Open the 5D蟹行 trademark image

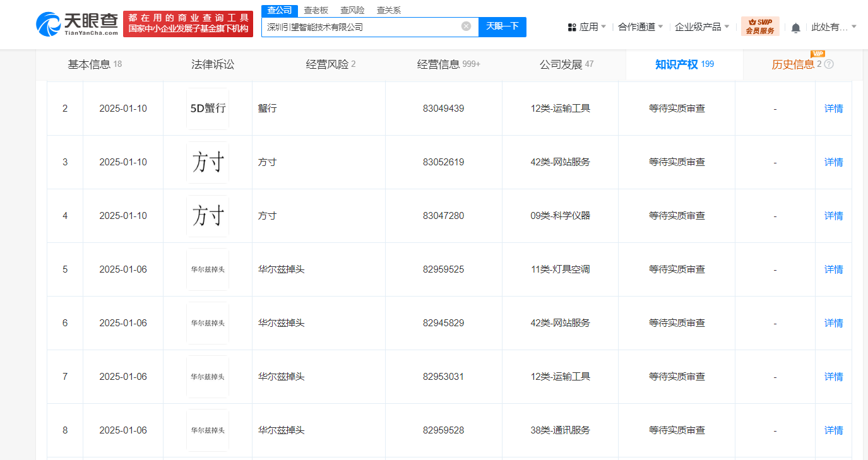pyautogui.click(x=208, y=109)
